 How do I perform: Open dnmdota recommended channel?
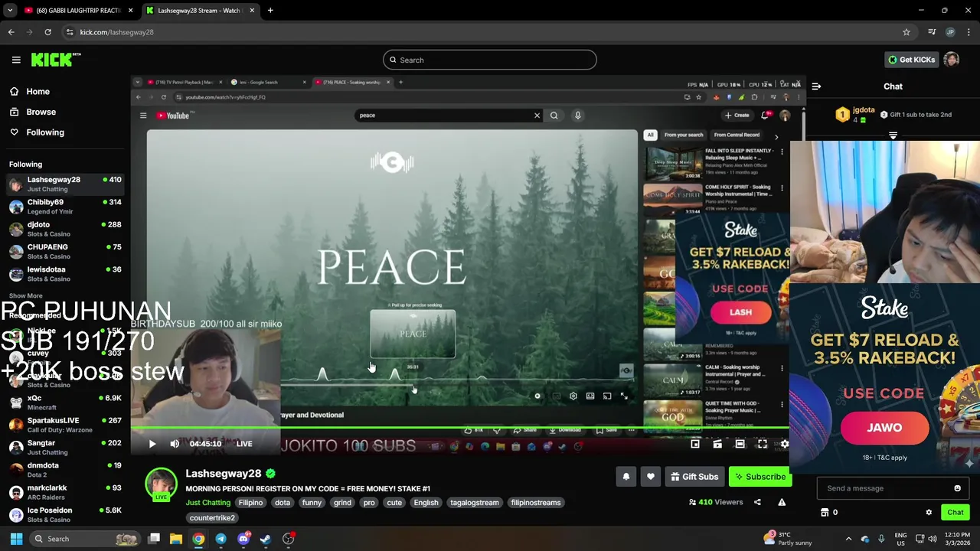point(65,470)
